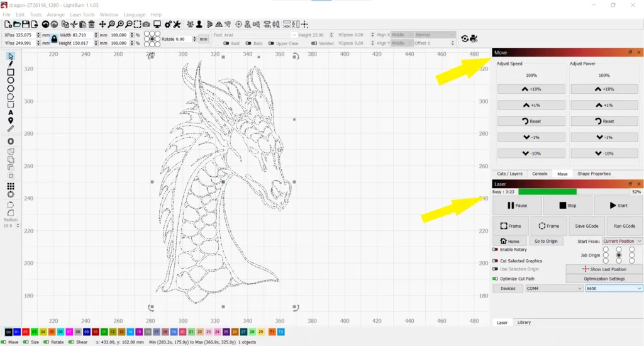Select the Text tool

click(11, 113)
